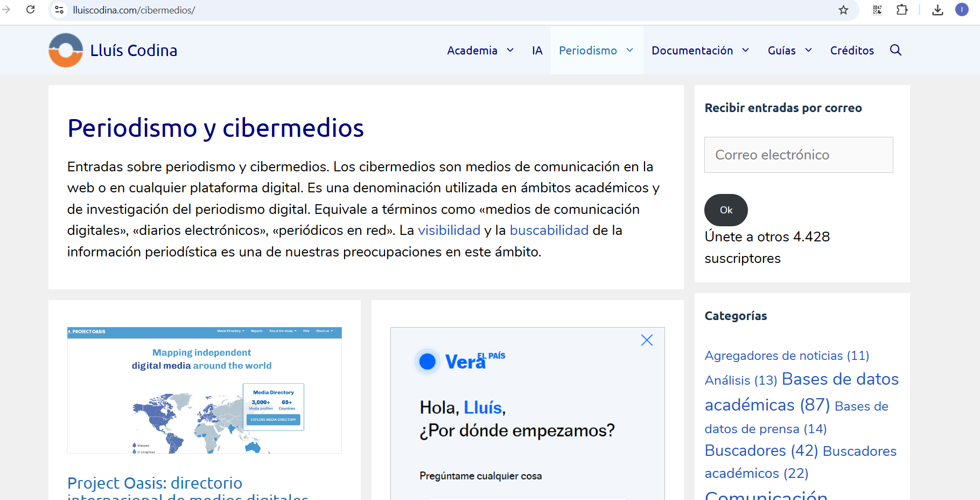
Task: Open the Créditos menu item
Action: pyautogui.click(x=852, y=50)
